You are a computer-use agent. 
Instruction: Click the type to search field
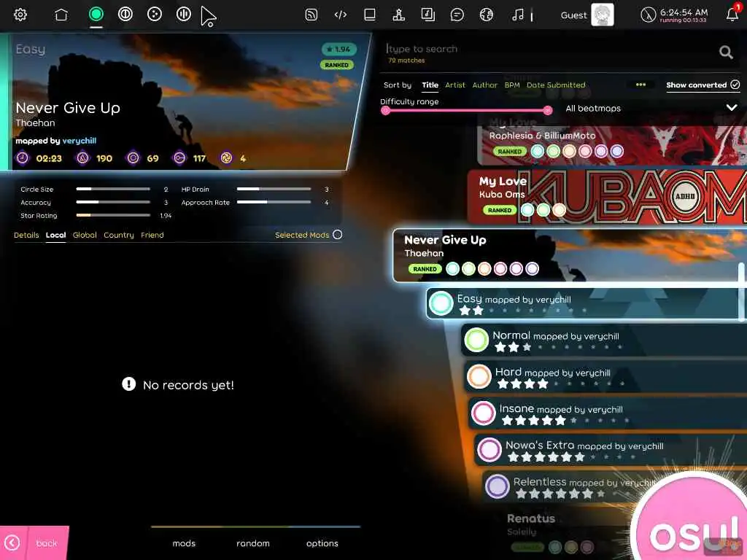pos(548,49)
